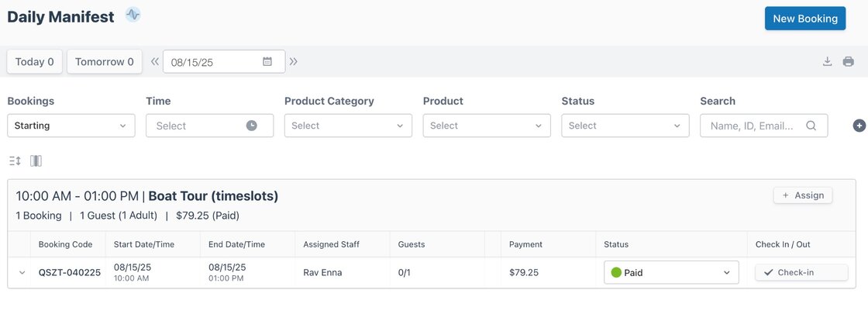The image size is (868, 321).
Task: Advance to next date with double-right arrows
Action: (x=294, y=62)
